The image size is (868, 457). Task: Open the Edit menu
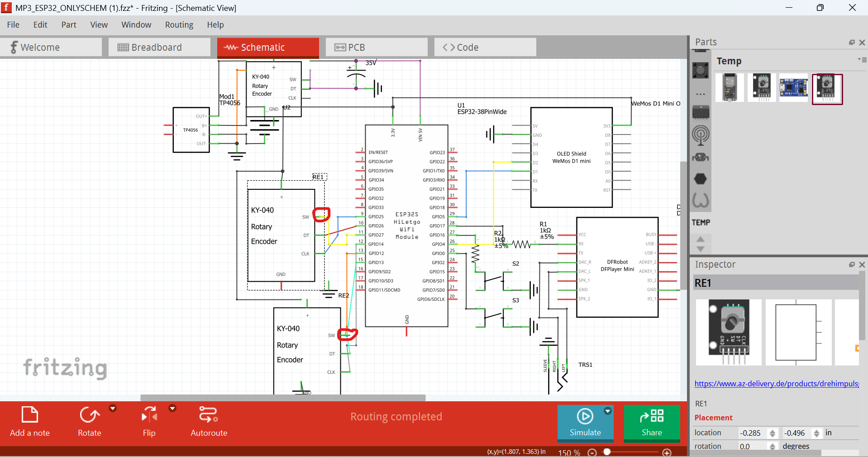[40, 25]
